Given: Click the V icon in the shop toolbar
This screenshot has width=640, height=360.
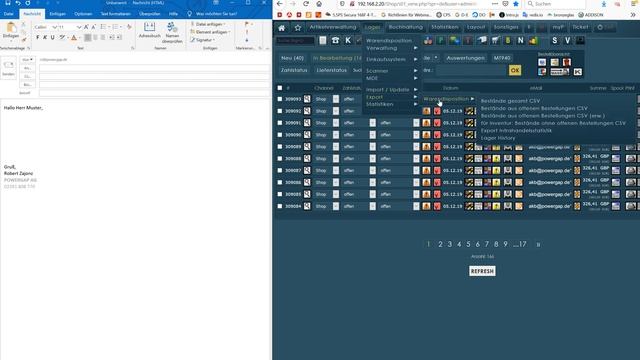Looking at the screenshot, I should point(567,40).
